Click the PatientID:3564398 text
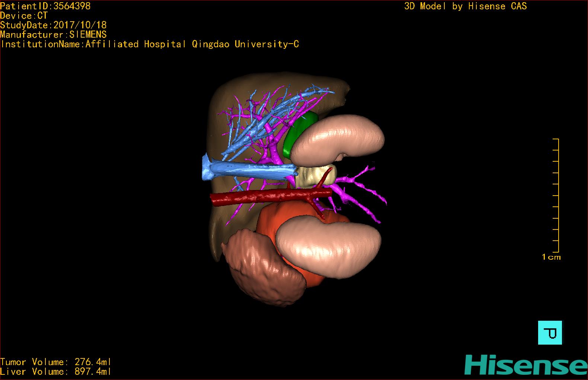The width and height of the screenshot is (588, 380). tap(45, 6)
